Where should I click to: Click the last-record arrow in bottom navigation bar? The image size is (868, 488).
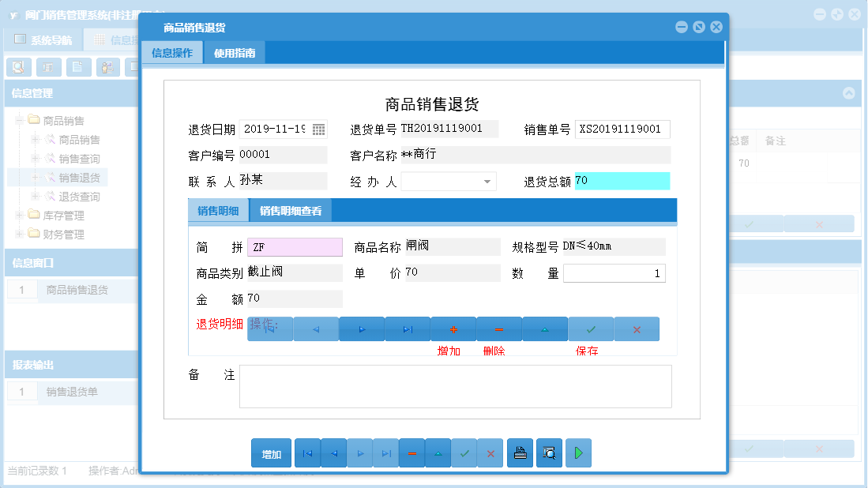(x=385, y=452)
